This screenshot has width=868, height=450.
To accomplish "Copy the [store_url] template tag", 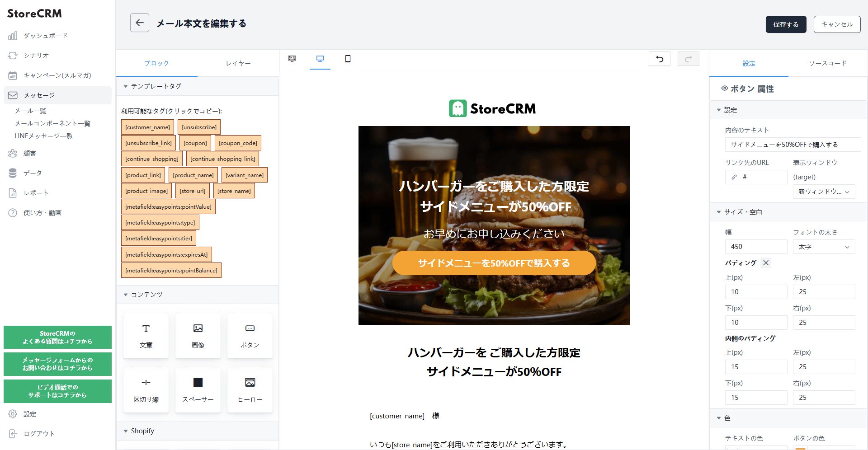I will click(192, 191).
